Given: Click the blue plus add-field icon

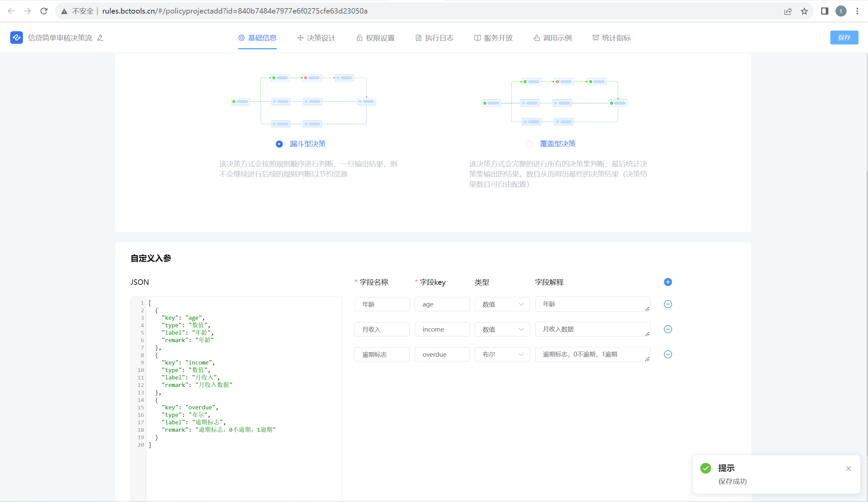Looking at the screenshot, I should pos(668,282).
